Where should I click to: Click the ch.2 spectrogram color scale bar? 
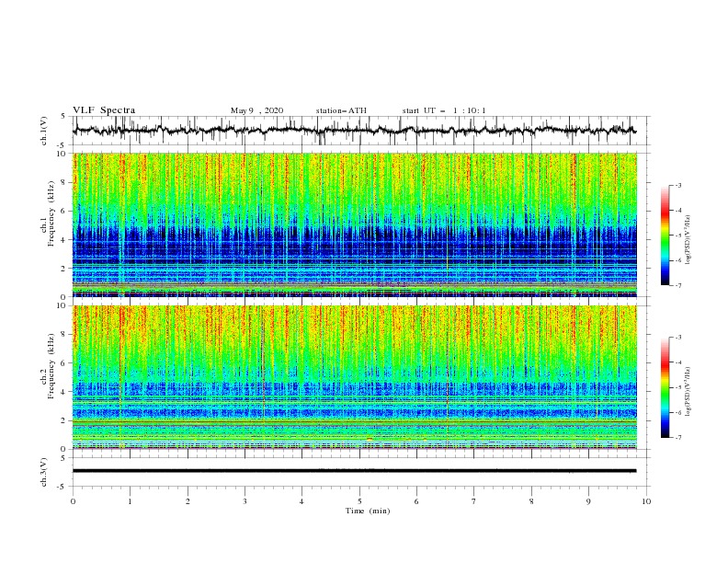(665, 387)
